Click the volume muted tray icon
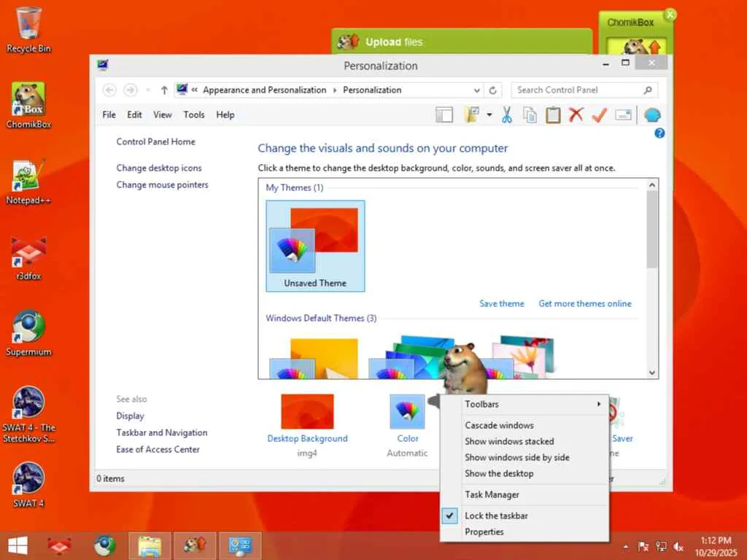Viewport: 747px width, 560px height. (x=679, y=547)
